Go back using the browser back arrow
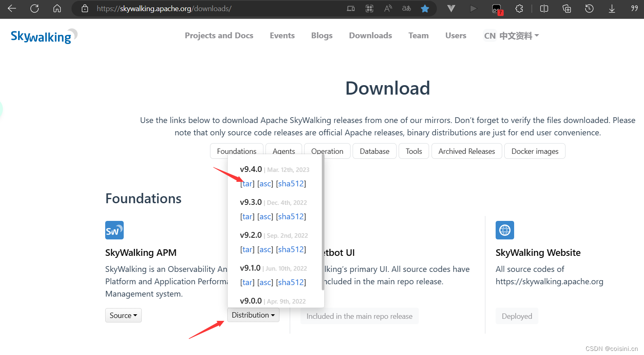The image size is (644, 355). 12,8
